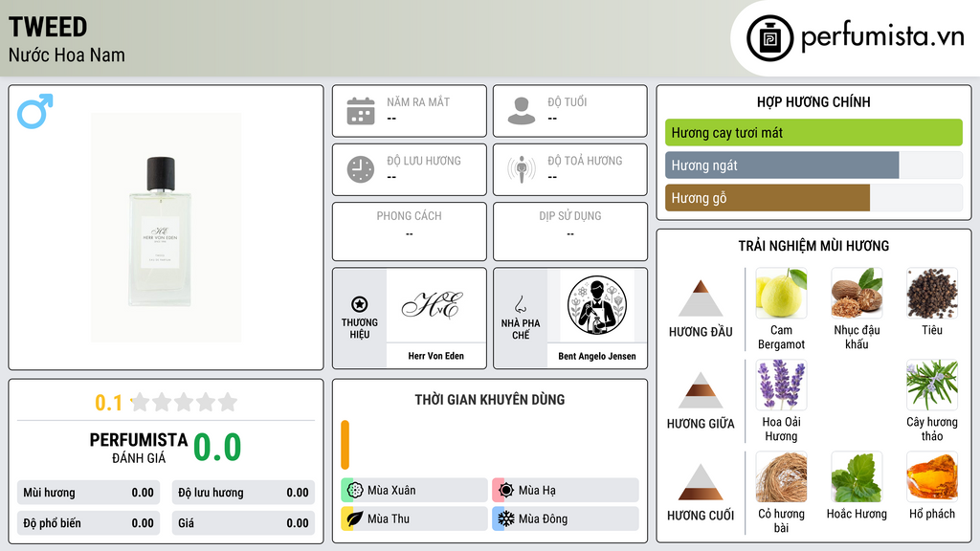
Task: Click the perfumista.vn bottle logo icon
Action: pos(769,37)
